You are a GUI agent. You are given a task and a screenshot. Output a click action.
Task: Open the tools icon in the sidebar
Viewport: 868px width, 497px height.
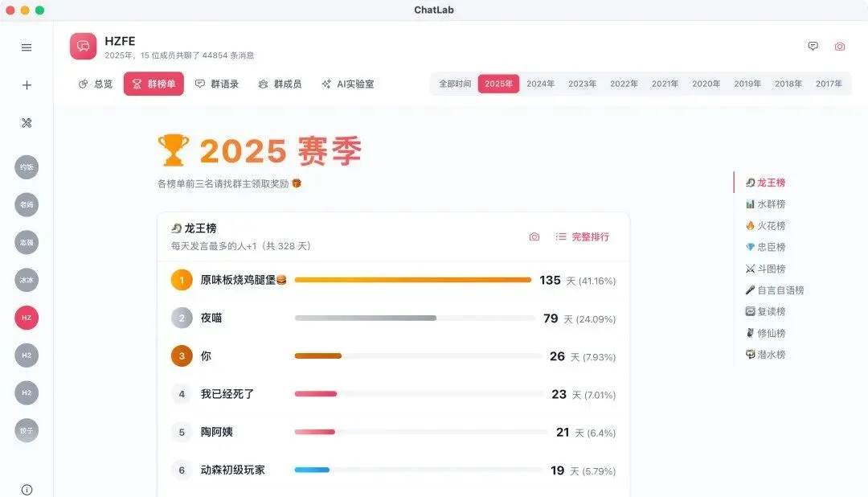coord(27,123)
